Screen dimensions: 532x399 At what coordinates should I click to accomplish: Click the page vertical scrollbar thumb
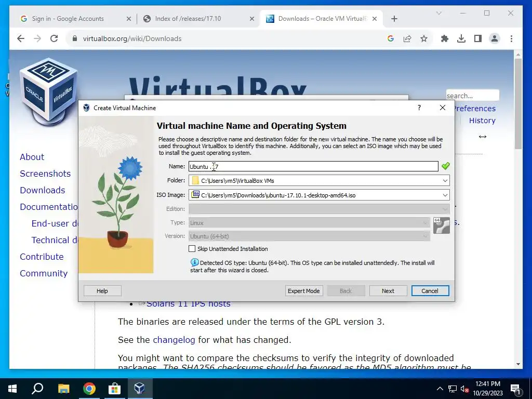click(518, 103)
